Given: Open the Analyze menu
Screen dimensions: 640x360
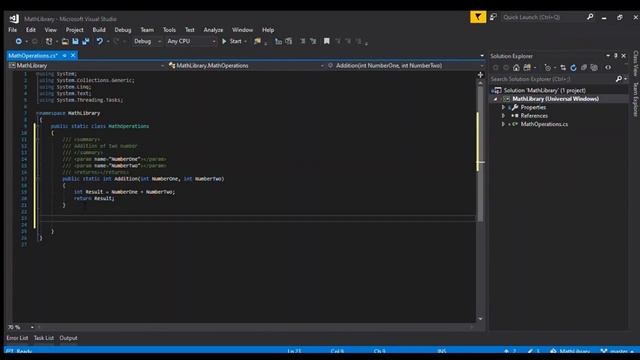Looking at the screenshot, I should [213, 30].
